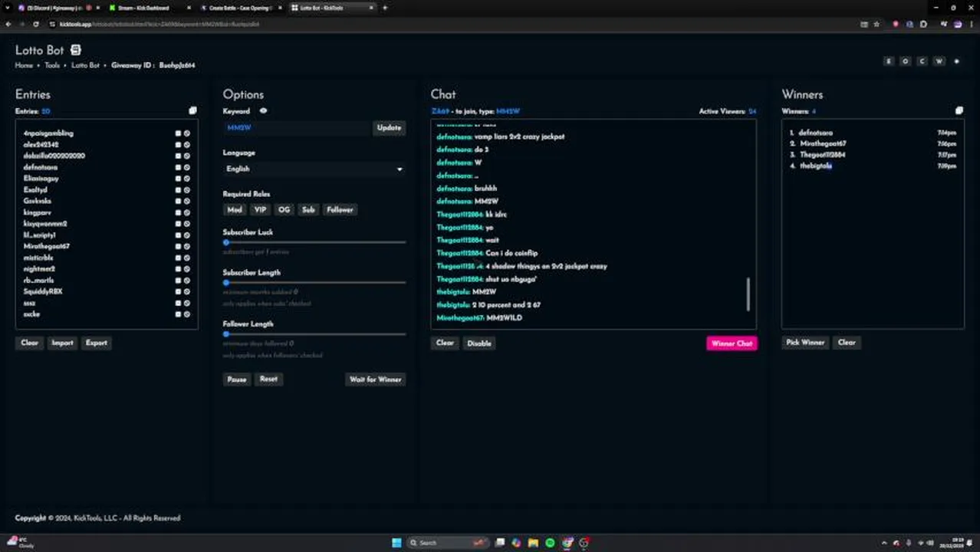Screen dimensions: 980x552
Task: Adjust the Subscriber Luck slider handle
Action: [x=226, y=242]
